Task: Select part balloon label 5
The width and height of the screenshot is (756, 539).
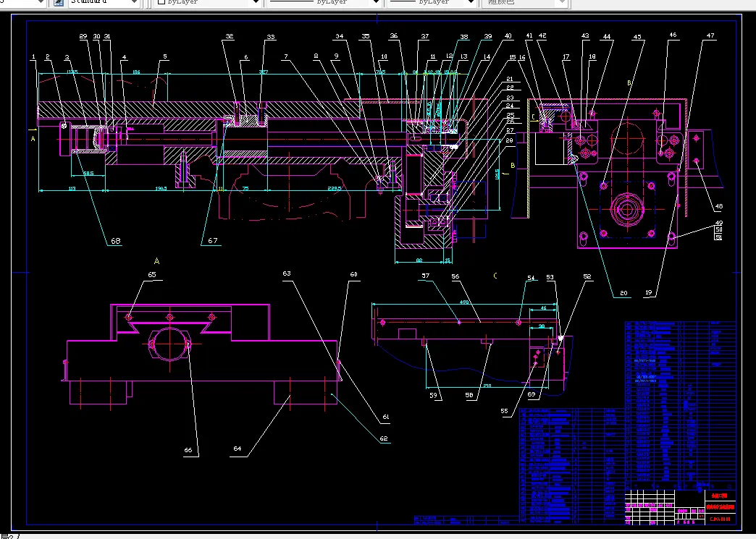Action: coord(165,57)
